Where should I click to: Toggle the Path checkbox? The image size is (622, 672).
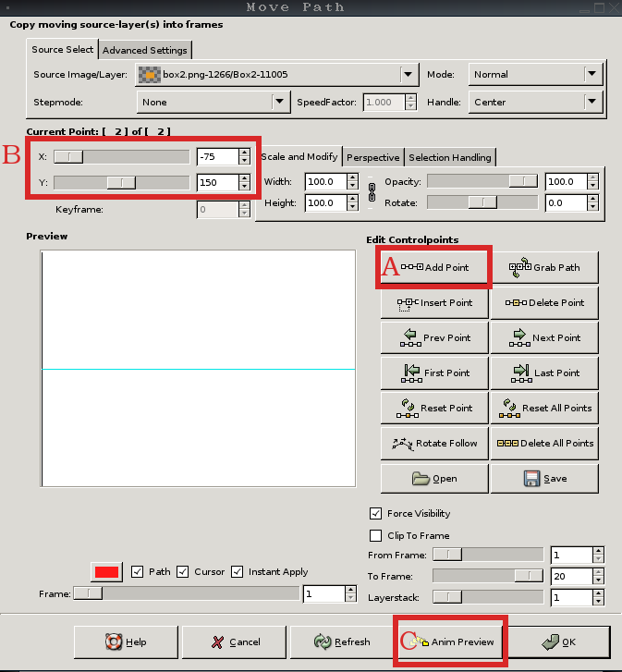click(x=137, y=572)
